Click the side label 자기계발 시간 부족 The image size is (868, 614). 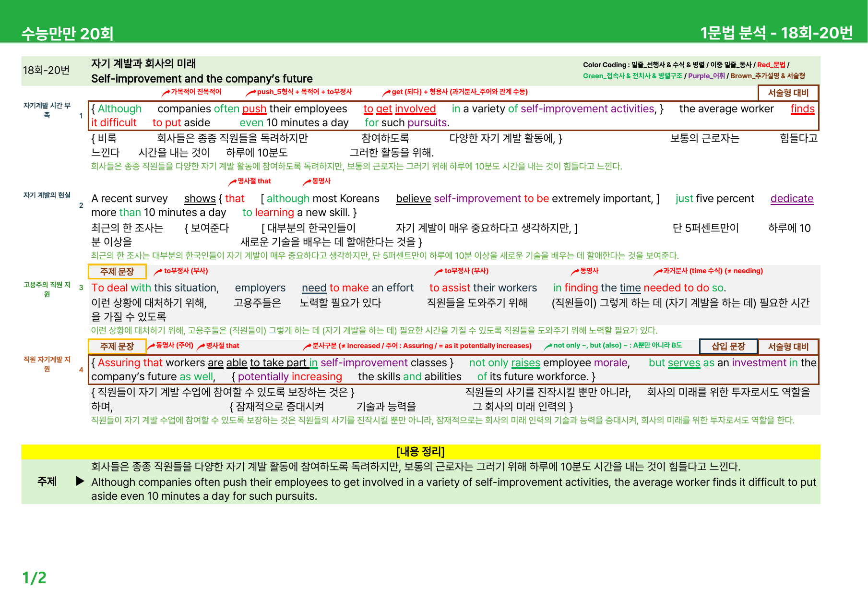point(47,110)
